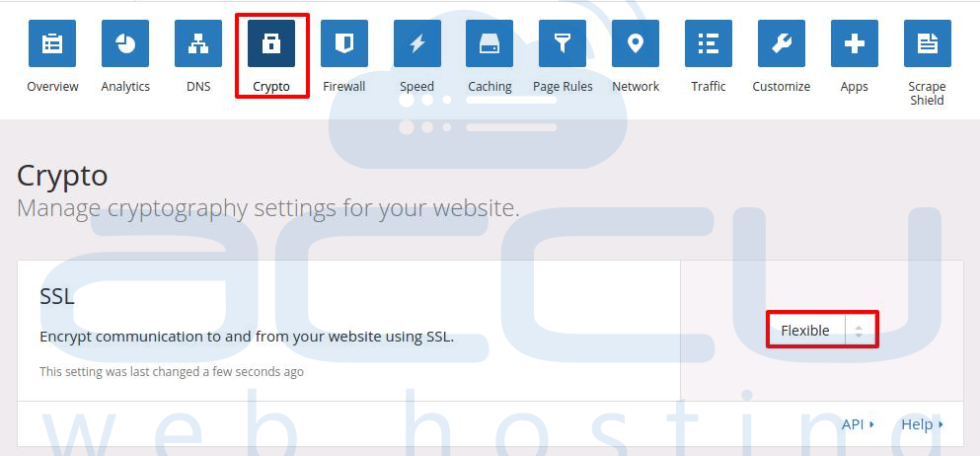
Task: Open the Network location pin icon
Action: click(636, 43)
